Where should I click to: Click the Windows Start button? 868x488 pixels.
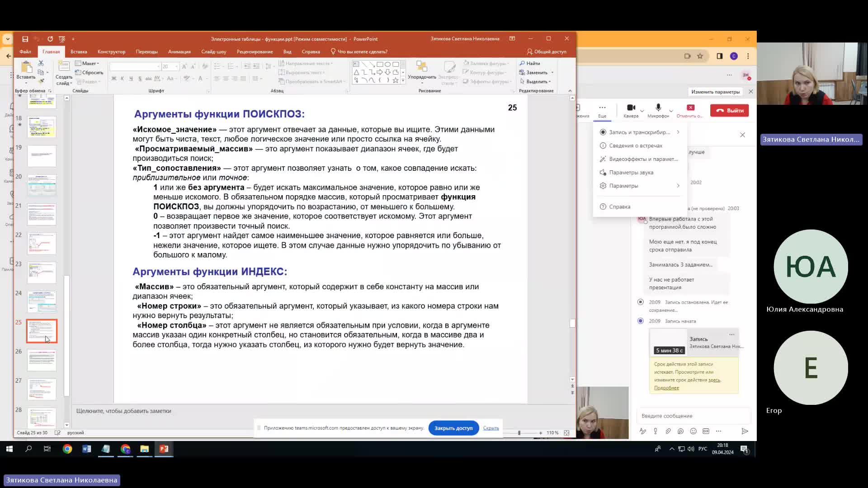click(x=9, y=449)
